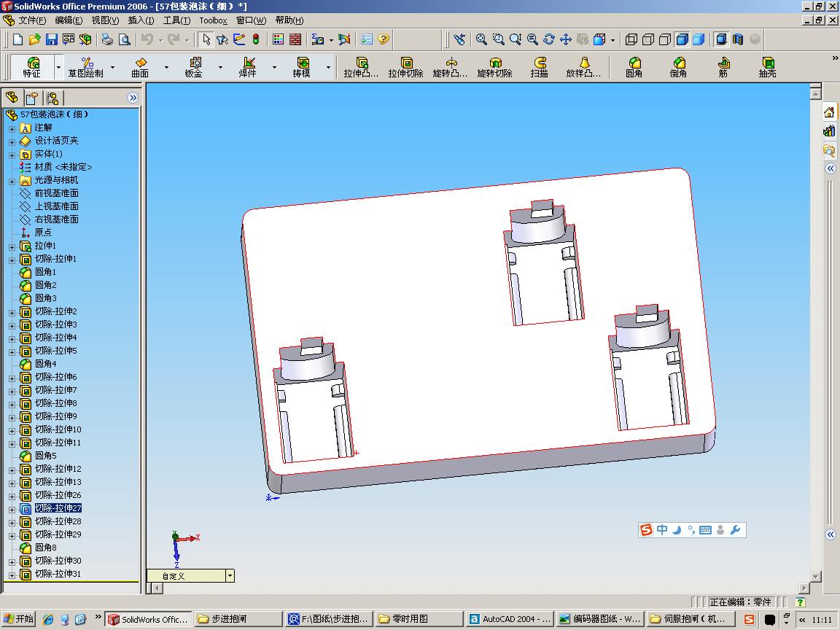
Task: Toggle Shadows in Shaded Mode button
Action: pos(721,39)
